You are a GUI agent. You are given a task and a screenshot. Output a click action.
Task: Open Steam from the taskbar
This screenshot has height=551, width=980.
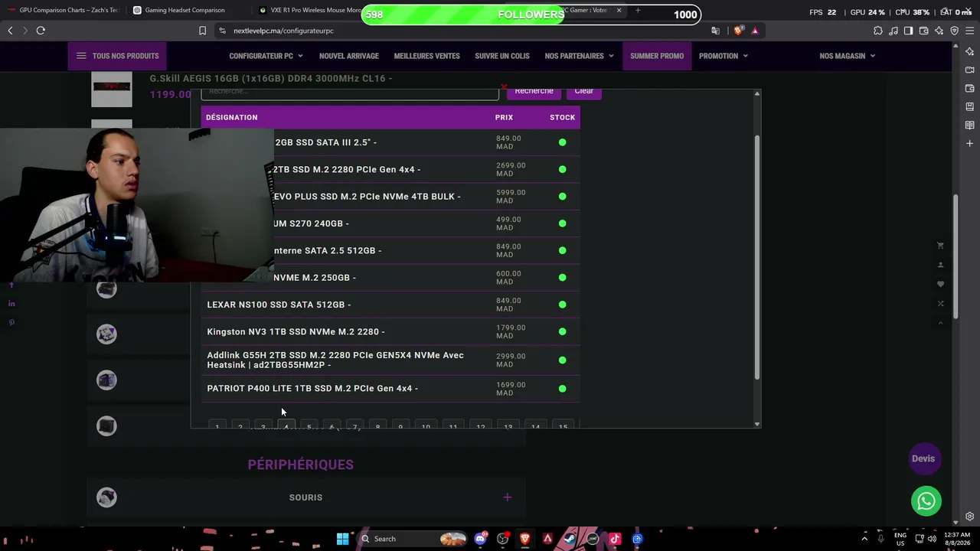[570, 539]
